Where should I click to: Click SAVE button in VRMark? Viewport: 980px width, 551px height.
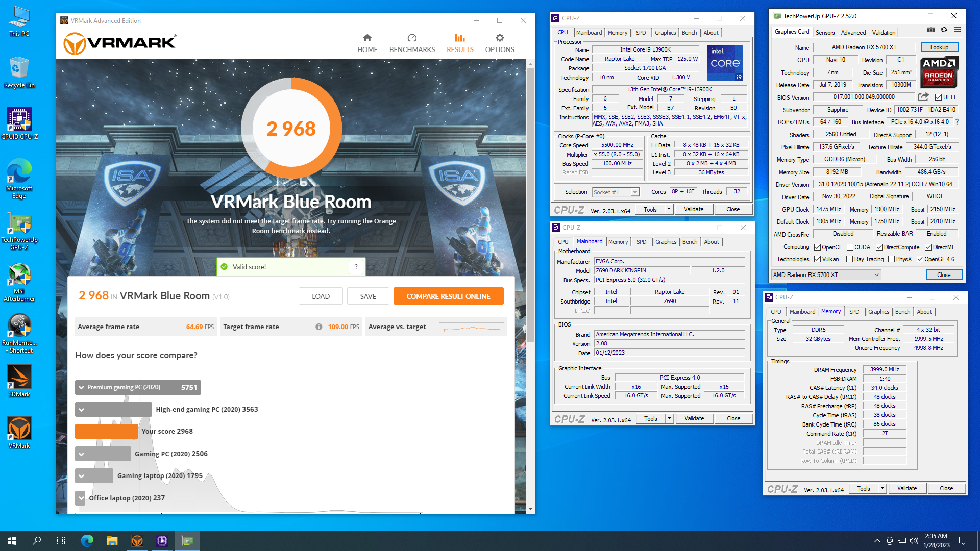pyautogui.click(x=368, y=296)
